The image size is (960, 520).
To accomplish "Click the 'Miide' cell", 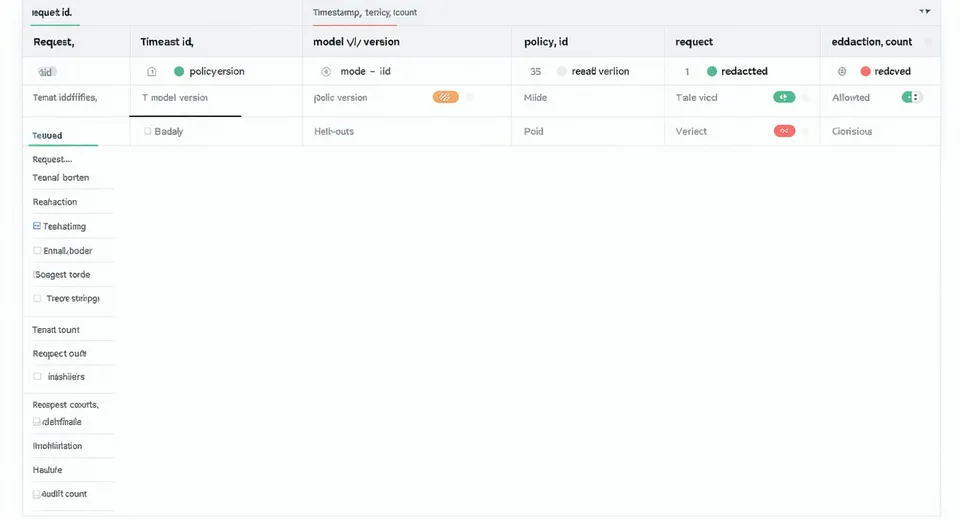I will pyautogui.click(x=535, y=97).
